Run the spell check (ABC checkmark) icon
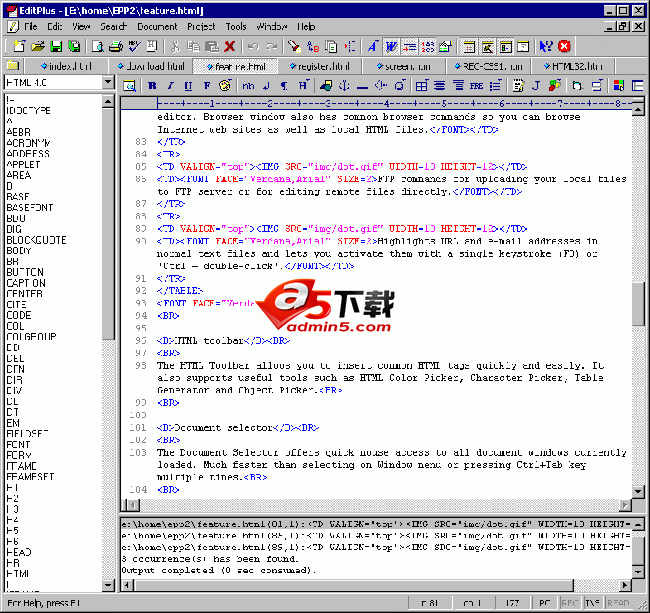 click(134, 46)
